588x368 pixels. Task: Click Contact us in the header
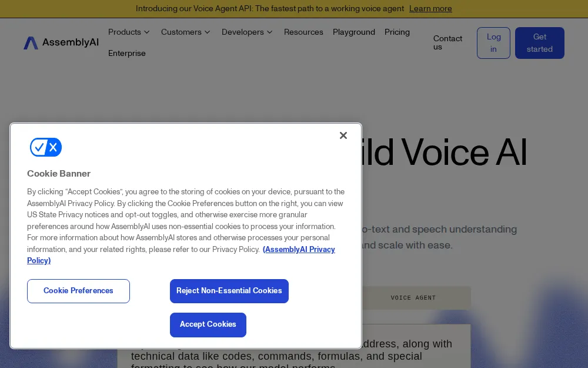click(447, 43)
